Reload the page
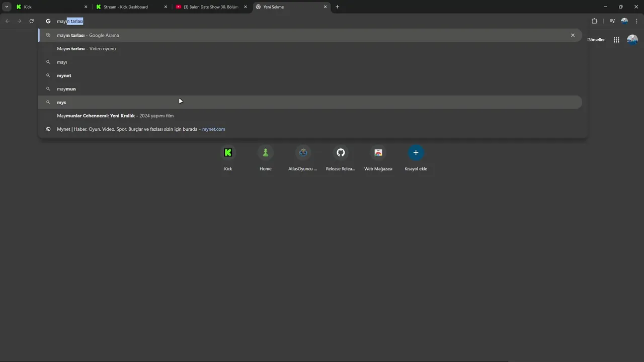Viewport: 644px width, 362px height. tap(32, 21)
